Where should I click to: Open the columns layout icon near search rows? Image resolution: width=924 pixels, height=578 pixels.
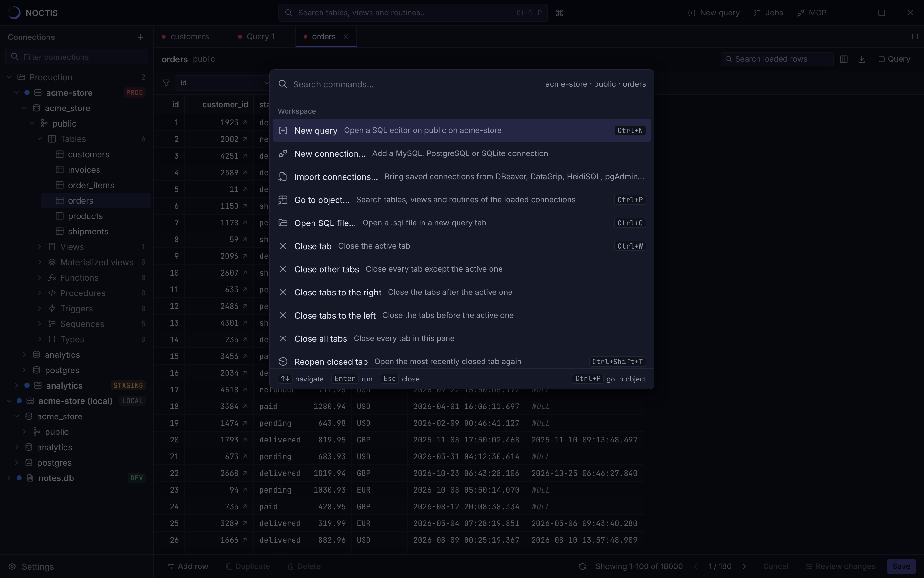click(843, 59)
